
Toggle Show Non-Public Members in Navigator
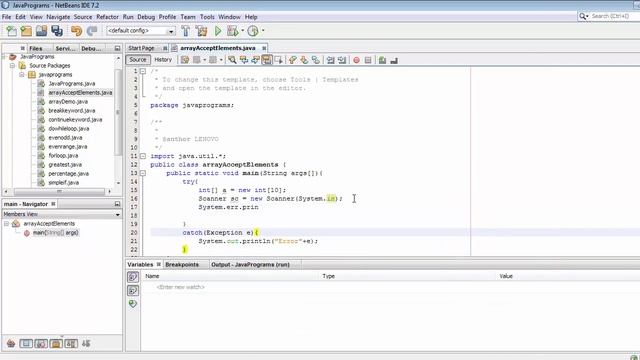point(56,344)
